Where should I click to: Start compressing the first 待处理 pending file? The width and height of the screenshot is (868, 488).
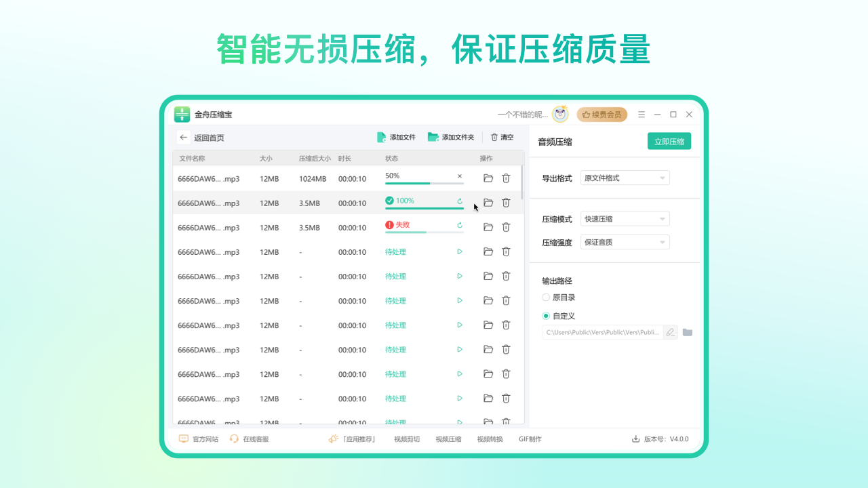[x=460, y=251]
